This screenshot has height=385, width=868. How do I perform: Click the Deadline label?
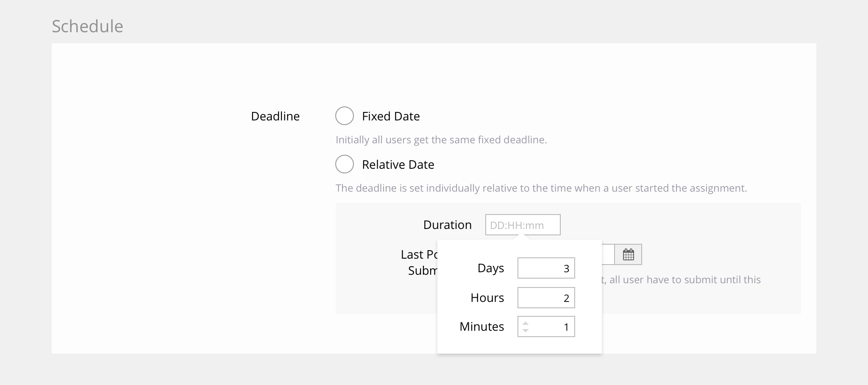click(275, 116)
